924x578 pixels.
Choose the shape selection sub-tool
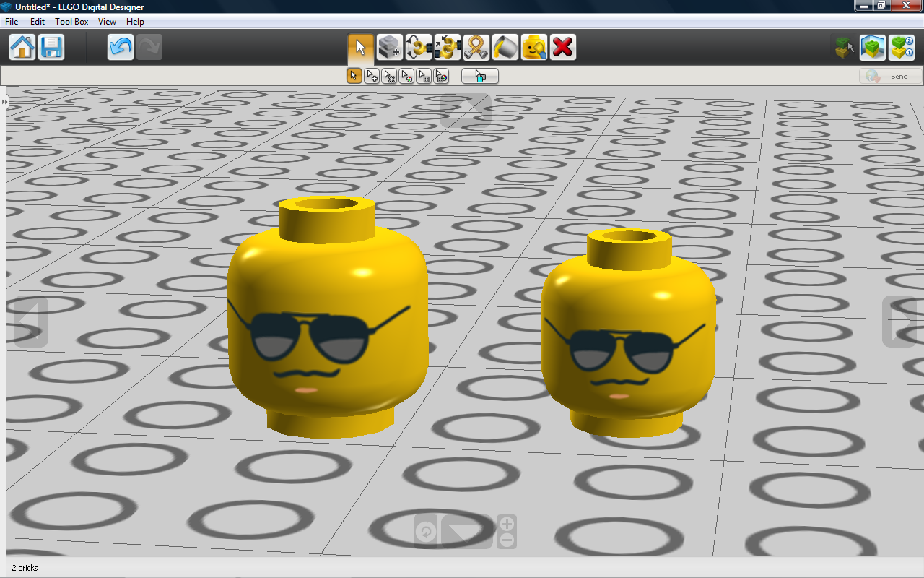tap(424, 76)
